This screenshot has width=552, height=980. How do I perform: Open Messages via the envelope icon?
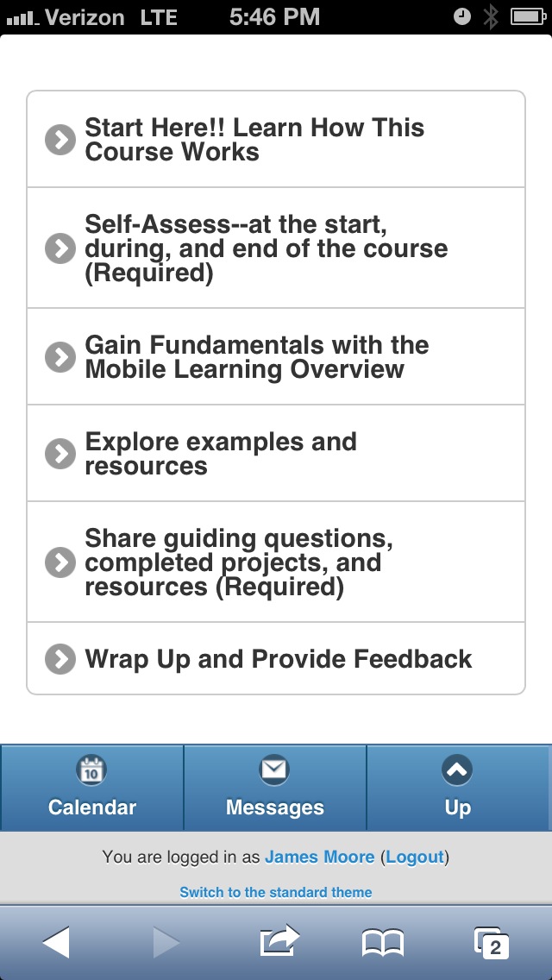pyautogui.click(x=274, y=770)
